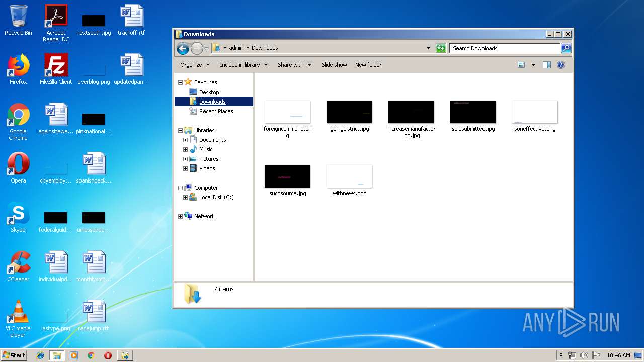Click the New folder button
This screenshot has width=644, height=362.
tap(368, 65)
